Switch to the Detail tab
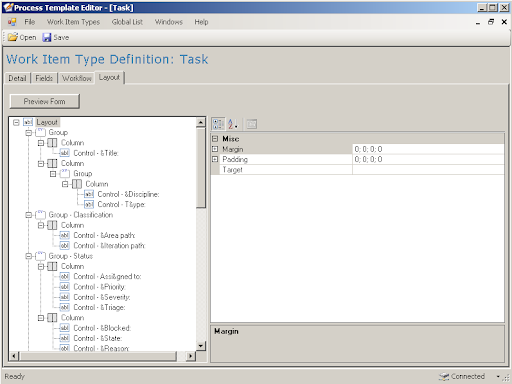This screenshot has height=384, width=512. point(17,78)
